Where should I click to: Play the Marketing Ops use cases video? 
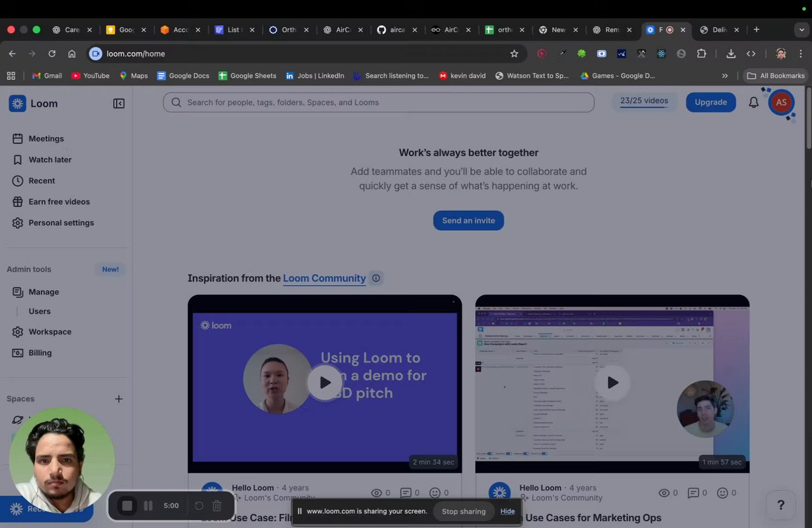[612, 383]
